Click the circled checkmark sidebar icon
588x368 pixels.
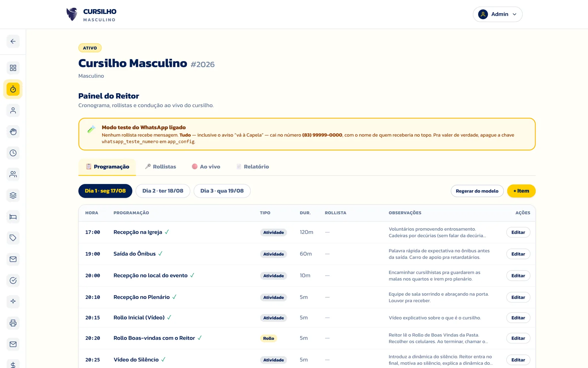13,280
